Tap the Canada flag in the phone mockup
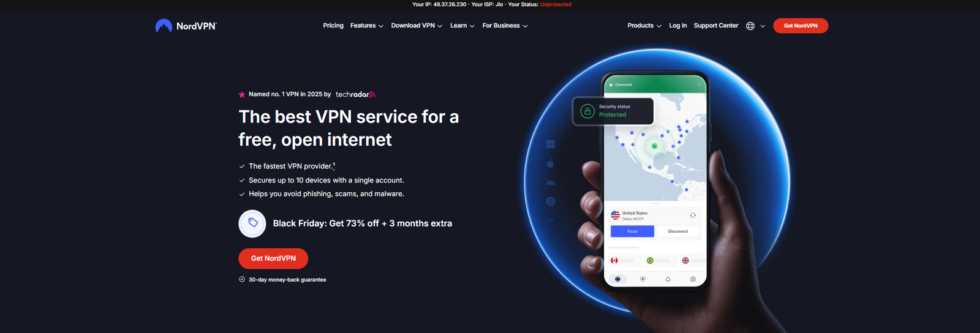Image resolution: width=980 pixels, height=333 pixels. (x=614, y=260)
